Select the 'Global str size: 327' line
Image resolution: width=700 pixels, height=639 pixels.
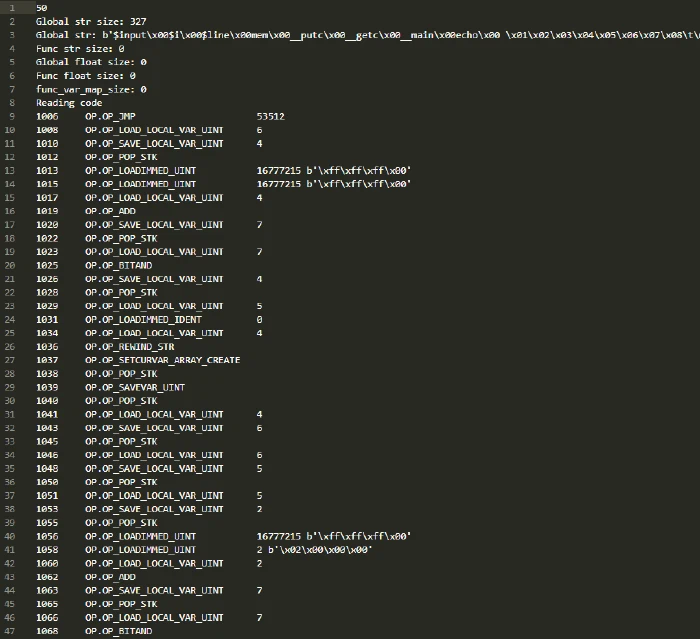(x=91, y=21)
